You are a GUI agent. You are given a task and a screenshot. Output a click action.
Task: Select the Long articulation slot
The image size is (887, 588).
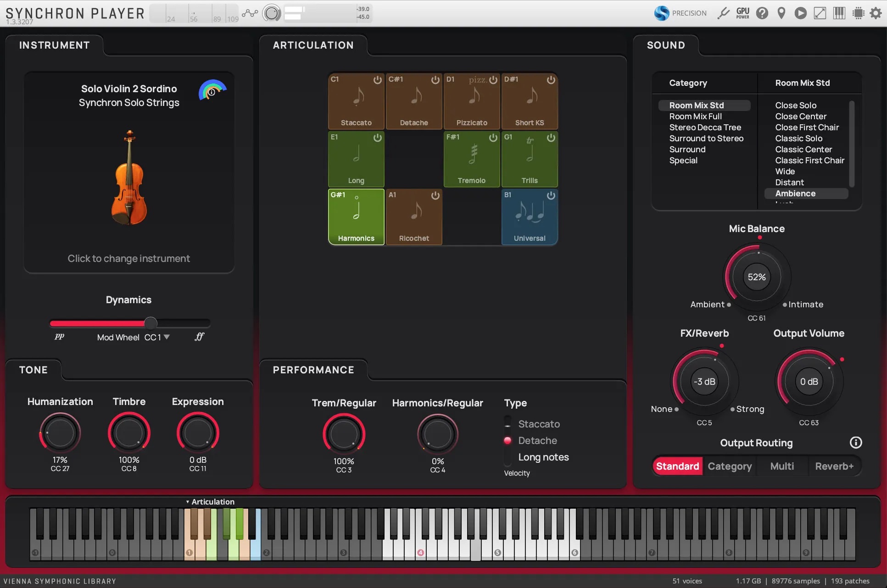coord(356,159)
